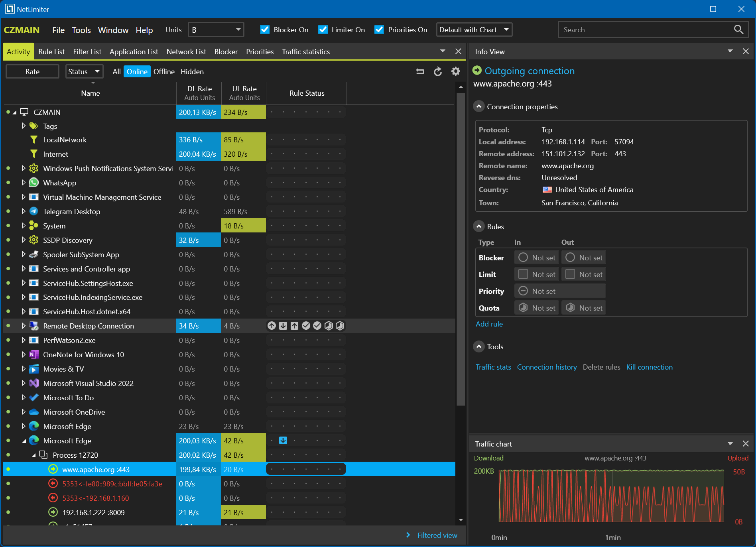Open the Window menu
756x547 pixels.
click(x=113, y=30)
